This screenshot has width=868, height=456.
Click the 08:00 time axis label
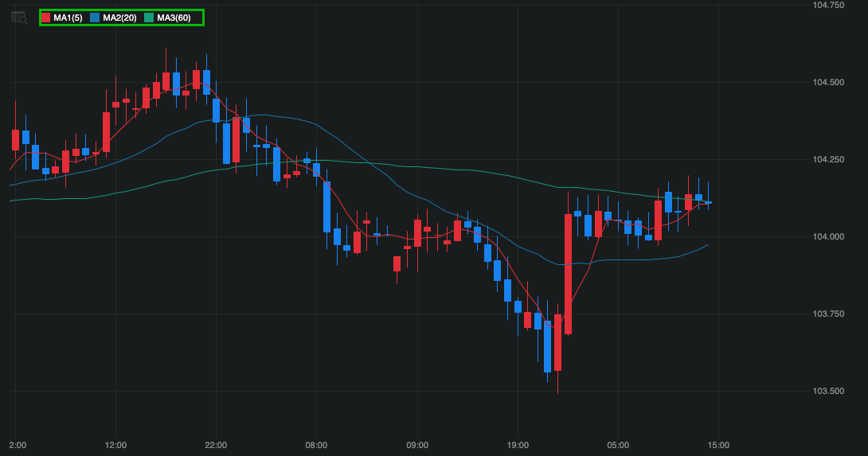pyautogui.click(x=316, y=445)
